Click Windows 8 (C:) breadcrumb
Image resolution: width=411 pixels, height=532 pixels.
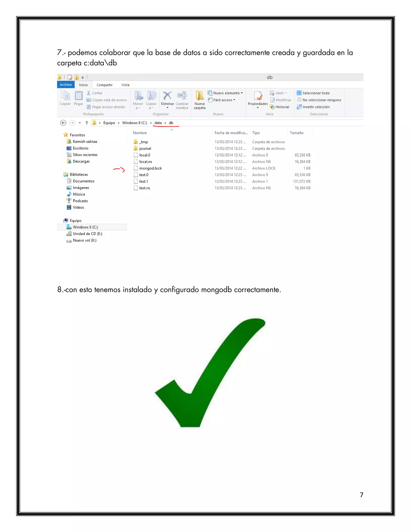(x=135, y=123)
